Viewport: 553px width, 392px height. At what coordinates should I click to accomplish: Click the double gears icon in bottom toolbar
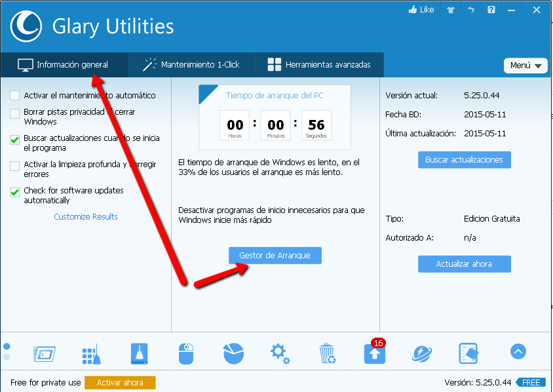pyautogui.click(x=280, y=354)
